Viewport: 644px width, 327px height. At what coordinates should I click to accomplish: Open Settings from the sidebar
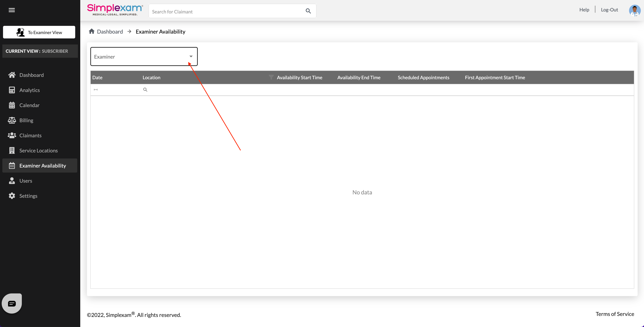pos(28,196)
